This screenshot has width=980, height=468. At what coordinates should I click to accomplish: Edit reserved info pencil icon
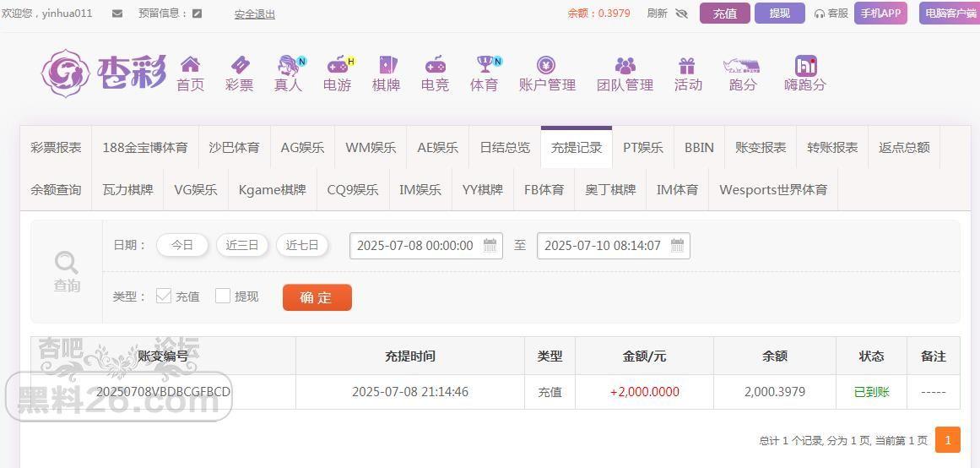(x=197, y=14)
